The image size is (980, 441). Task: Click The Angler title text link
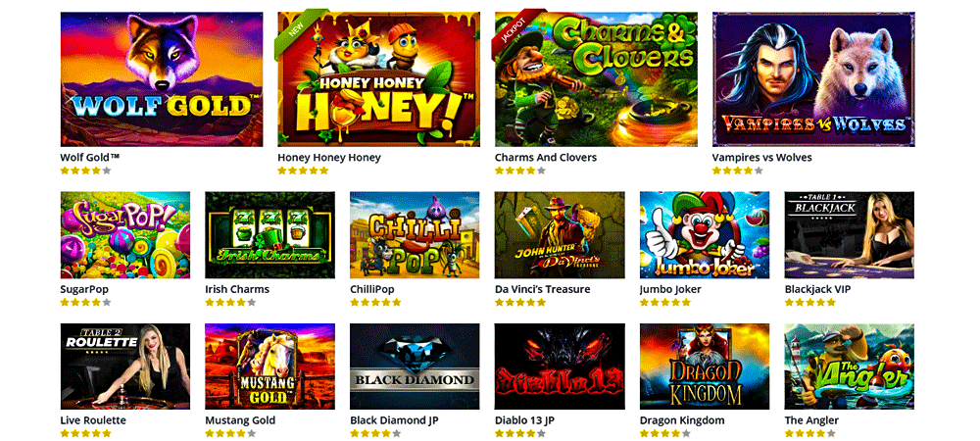pos(811,420)
